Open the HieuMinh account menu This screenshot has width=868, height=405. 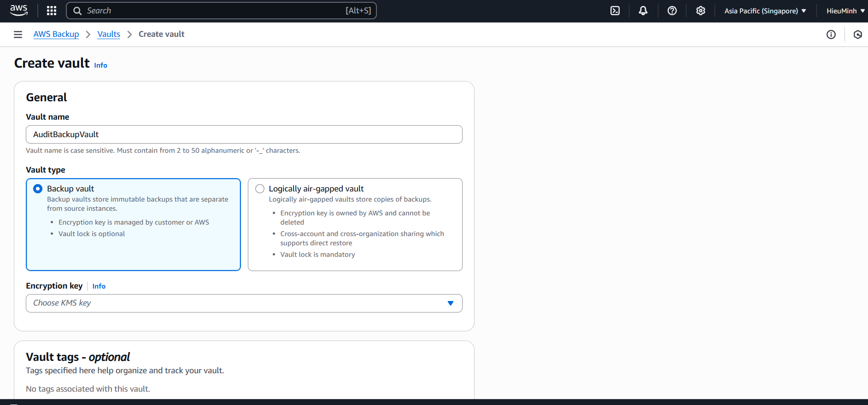coord(845,11)
